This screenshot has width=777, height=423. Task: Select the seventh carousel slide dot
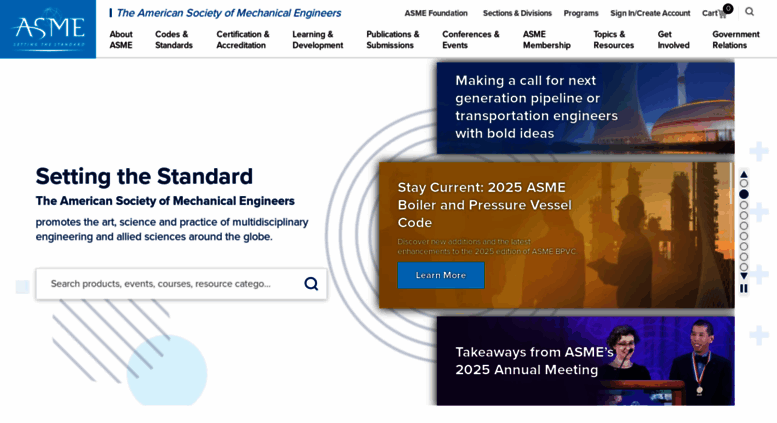point(744,247)
